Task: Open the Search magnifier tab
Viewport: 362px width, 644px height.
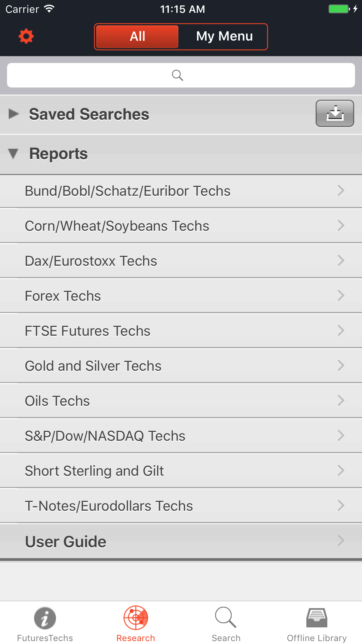Action: click(226, 617)
